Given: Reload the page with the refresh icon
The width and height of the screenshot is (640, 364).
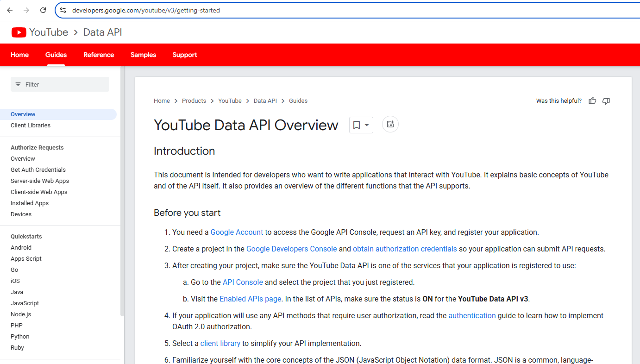Looking at the screenshot, I should tap(43, 10).
